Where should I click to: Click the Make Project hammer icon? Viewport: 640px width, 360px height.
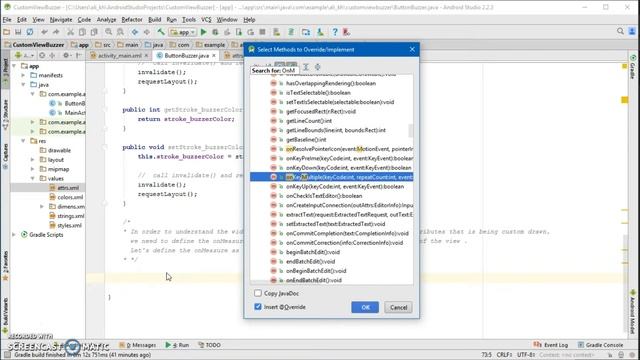tap(161, 32)
